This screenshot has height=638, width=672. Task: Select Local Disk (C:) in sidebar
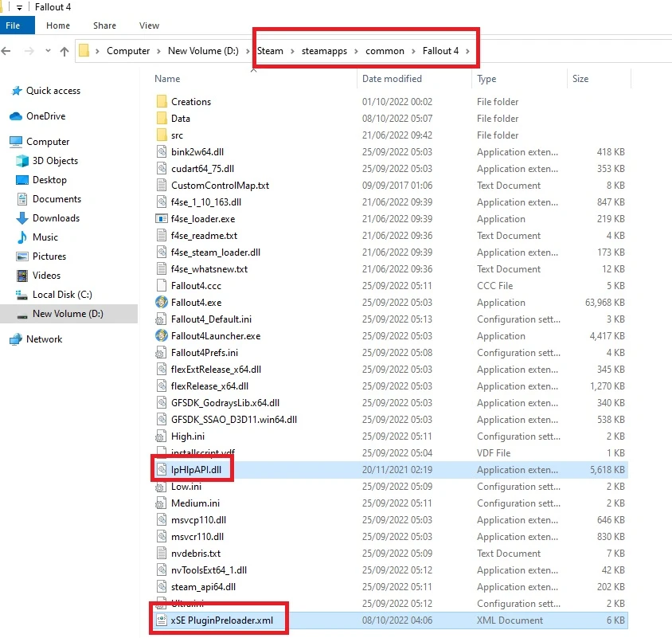click(x=62, y=295)
